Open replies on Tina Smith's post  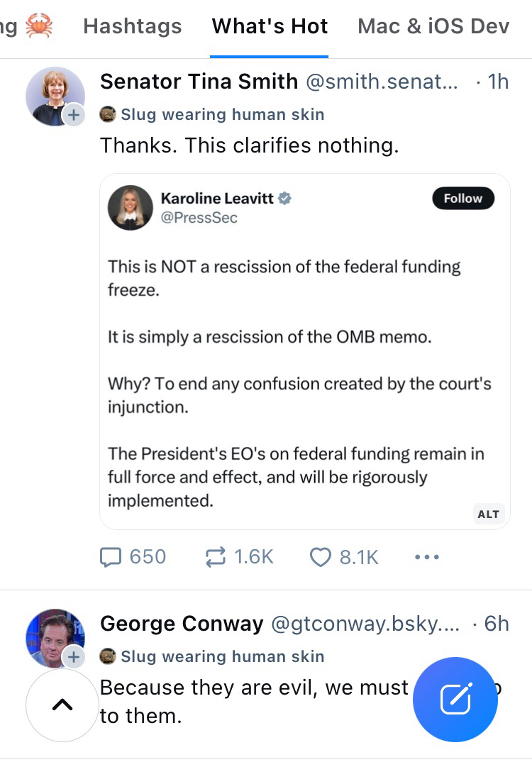(133, 557)
